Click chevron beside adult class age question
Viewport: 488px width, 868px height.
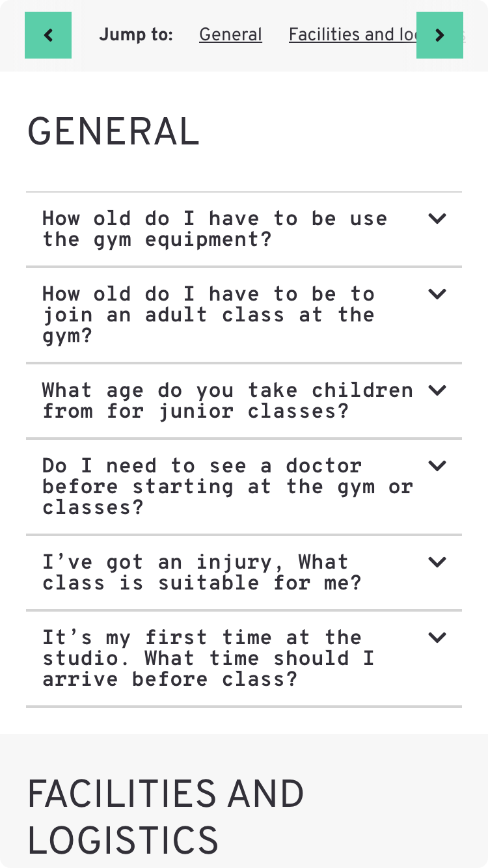[437, 294]
